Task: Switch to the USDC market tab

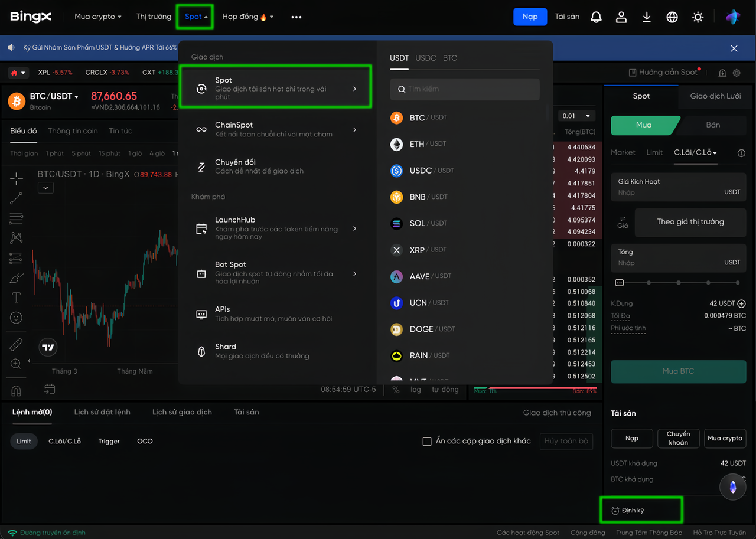Action: (x=425, y=58)
